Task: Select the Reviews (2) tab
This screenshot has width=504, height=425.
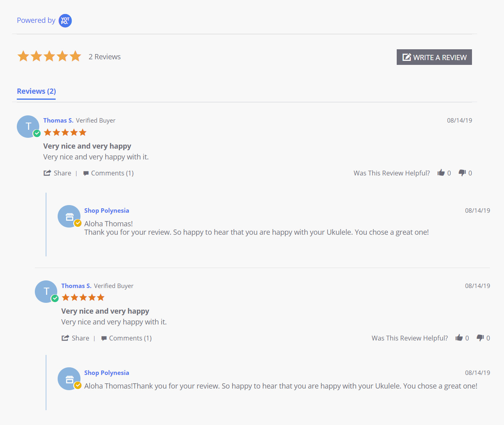Action: [36, 91]
